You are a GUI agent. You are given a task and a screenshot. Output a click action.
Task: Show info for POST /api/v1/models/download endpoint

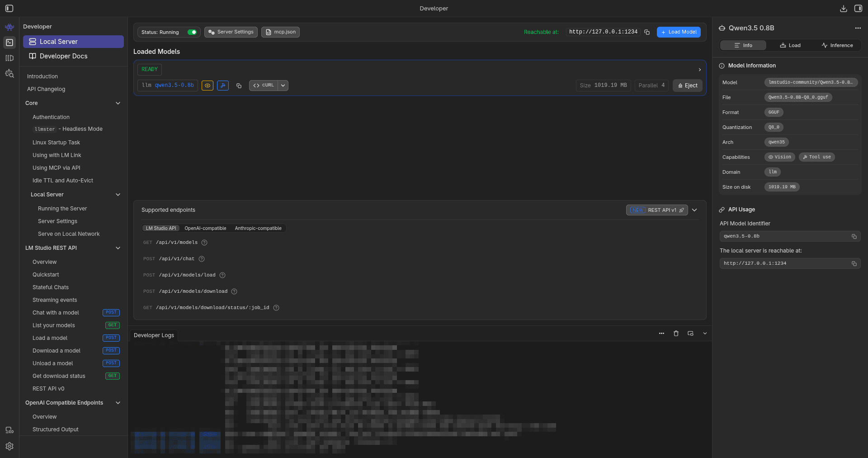click(x=234, y=291)
